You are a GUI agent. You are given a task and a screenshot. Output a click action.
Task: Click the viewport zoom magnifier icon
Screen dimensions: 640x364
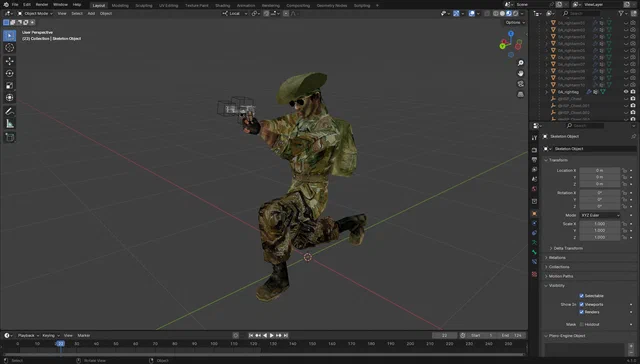(520, 63)
